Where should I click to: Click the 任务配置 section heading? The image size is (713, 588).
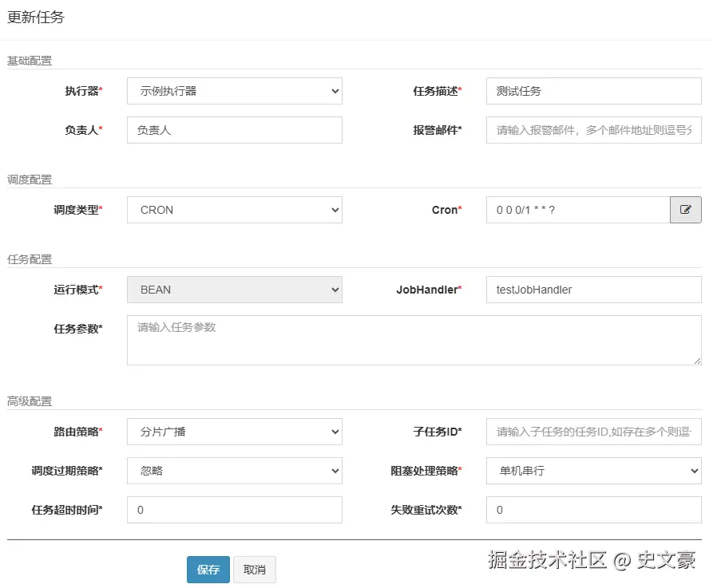coord(30,259)
